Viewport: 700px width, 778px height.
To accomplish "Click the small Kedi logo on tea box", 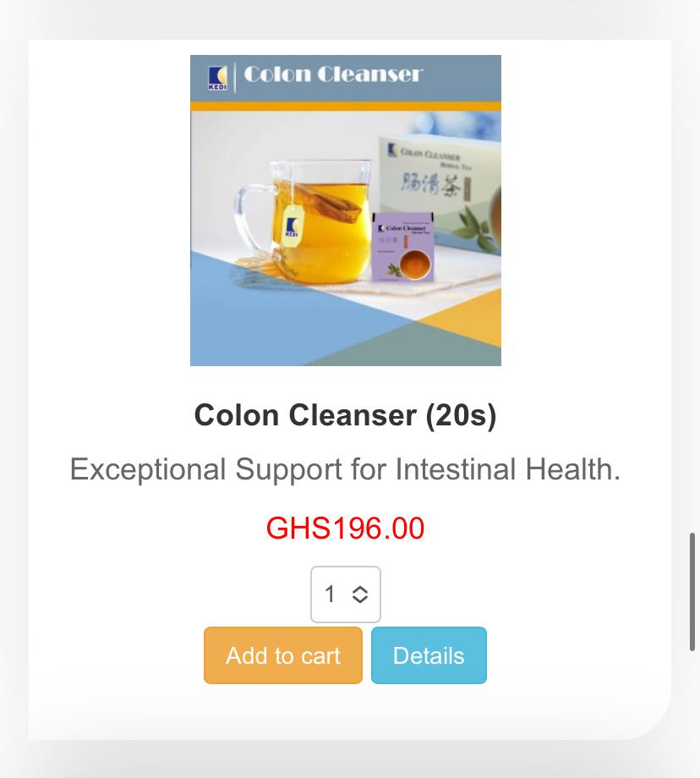I will tap(392, 151).
